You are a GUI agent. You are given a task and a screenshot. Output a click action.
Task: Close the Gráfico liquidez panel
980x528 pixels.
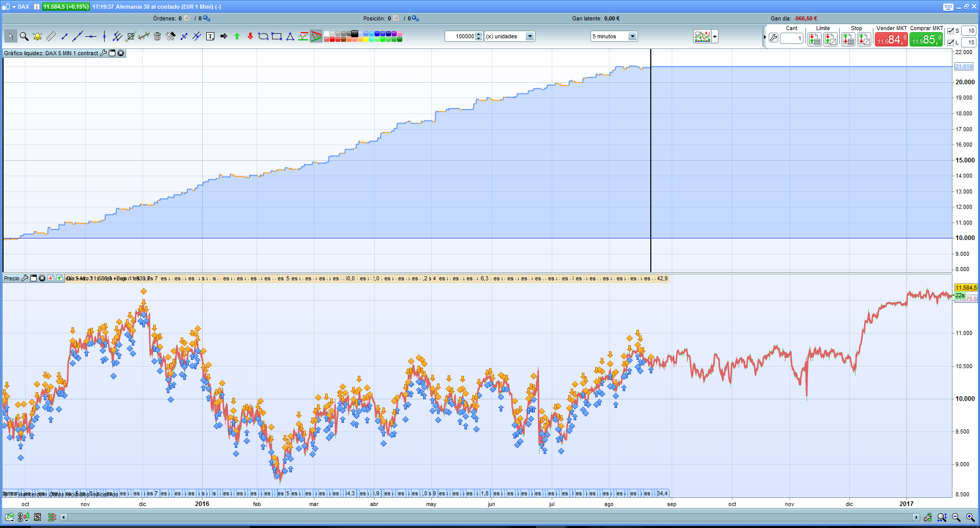121,53
